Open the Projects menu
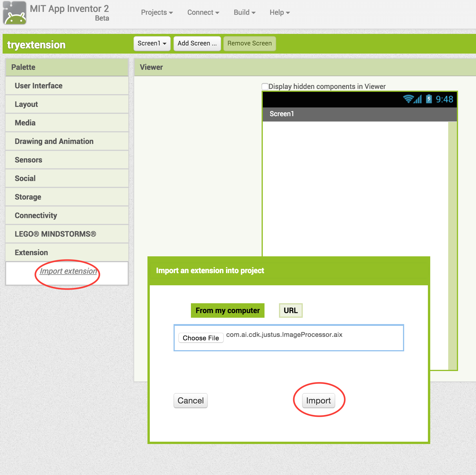Image resolution: width=476 pixels, height=475 pixels. coord(157,12)
